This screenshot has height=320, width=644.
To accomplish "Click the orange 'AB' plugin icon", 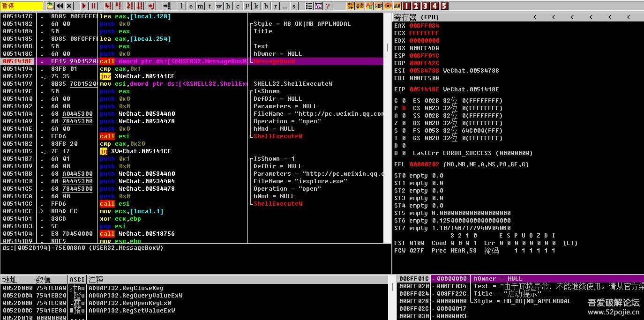I will point(369,6).
